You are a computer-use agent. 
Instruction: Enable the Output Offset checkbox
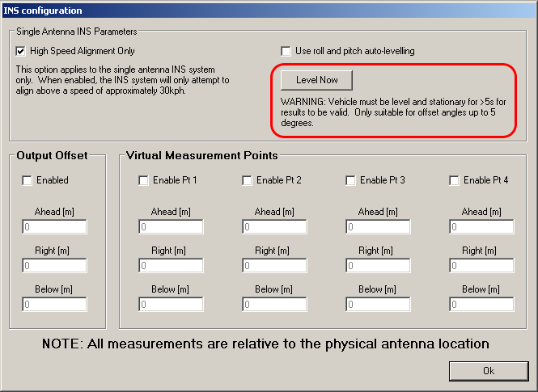click(x=27, y=180)
